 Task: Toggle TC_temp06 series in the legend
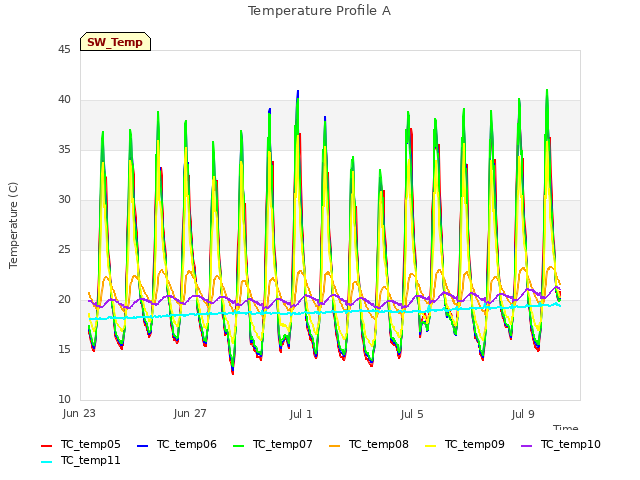click(177, 444)
